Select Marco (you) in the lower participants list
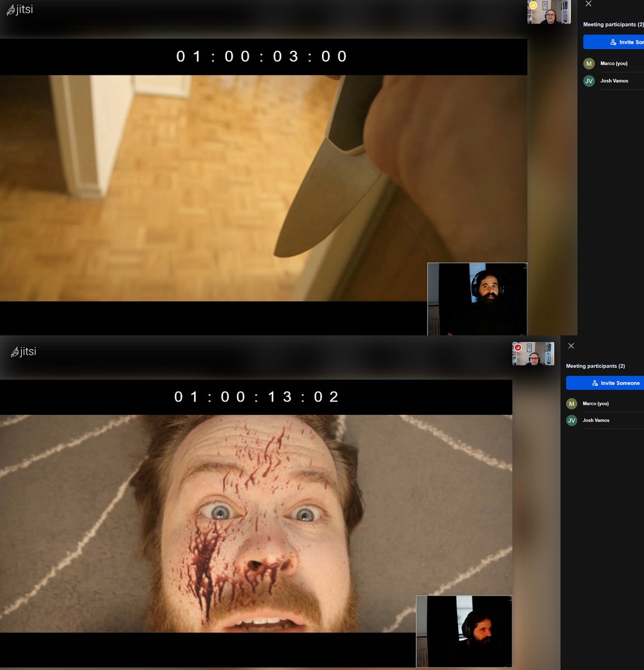 coord(605,404)
